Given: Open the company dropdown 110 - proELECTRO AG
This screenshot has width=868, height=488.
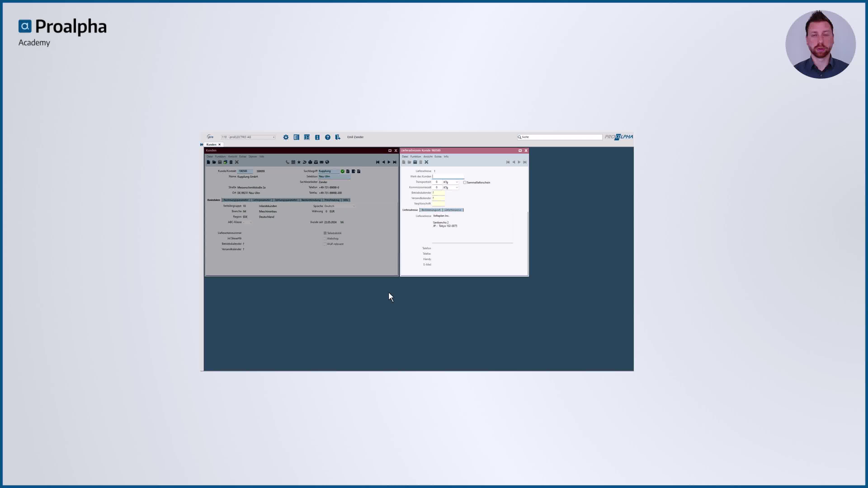Looking at the screenshot, I should click(248, 137).
